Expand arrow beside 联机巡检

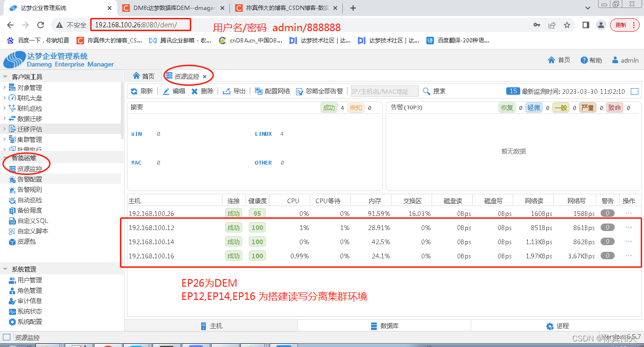(5, 108)
